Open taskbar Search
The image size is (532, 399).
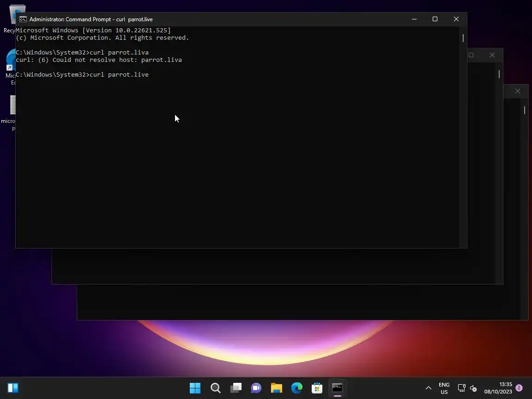coord(216,388)
